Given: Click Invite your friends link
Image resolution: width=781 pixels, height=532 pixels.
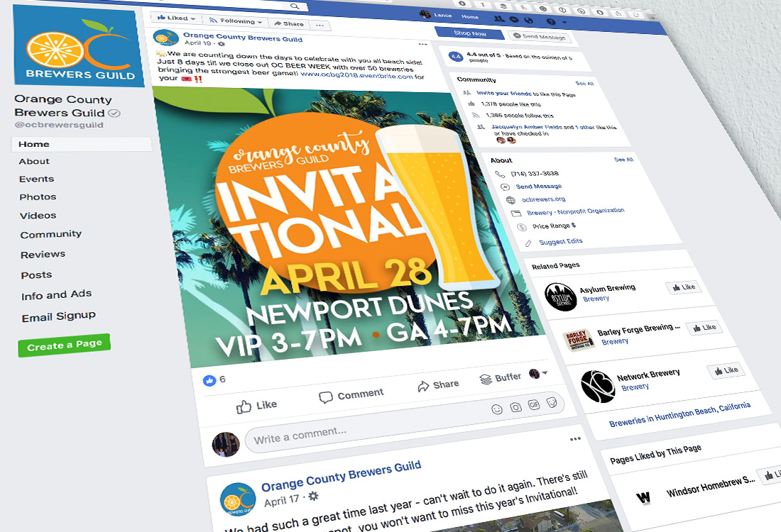Looking at the screenshot, I should click(503, 93).
